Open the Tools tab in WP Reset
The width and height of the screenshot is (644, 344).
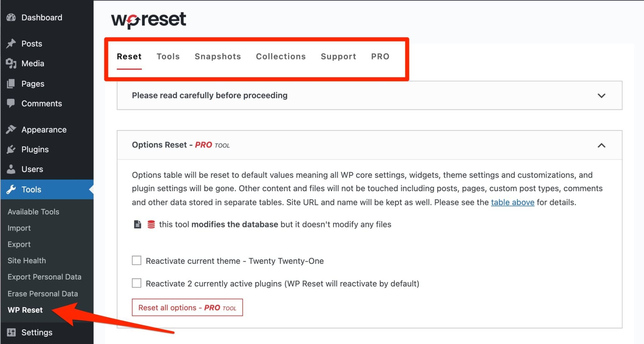tap(168, 56)
